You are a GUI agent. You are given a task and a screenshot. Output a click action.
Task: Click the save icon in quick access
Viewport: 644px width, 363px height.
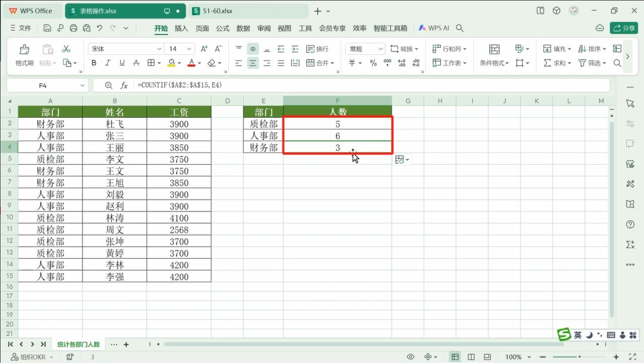click(x=47, y=28)
